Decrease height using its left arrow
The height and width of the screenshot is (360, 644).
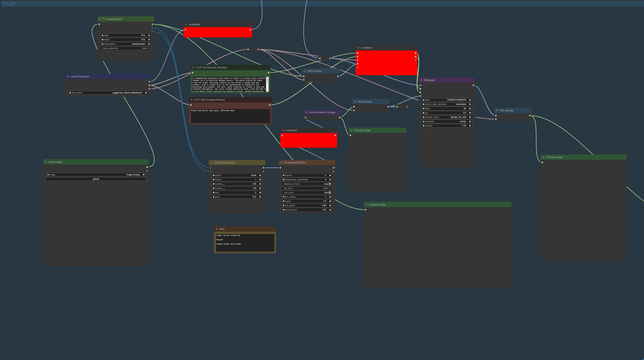(102, 39)
